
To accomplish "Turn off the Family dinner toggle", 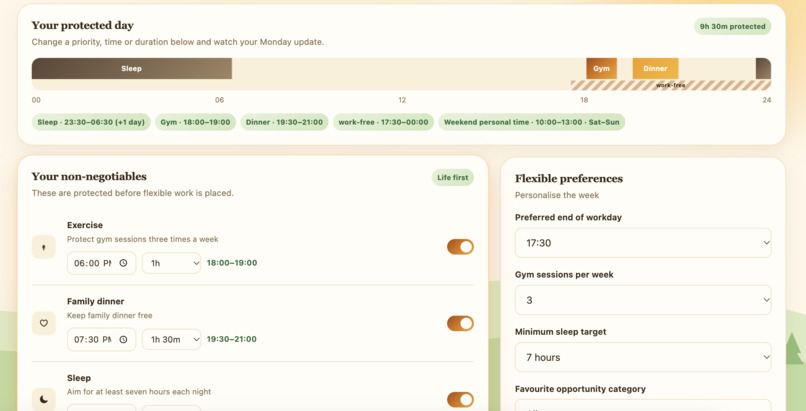I will coord(460,324).
